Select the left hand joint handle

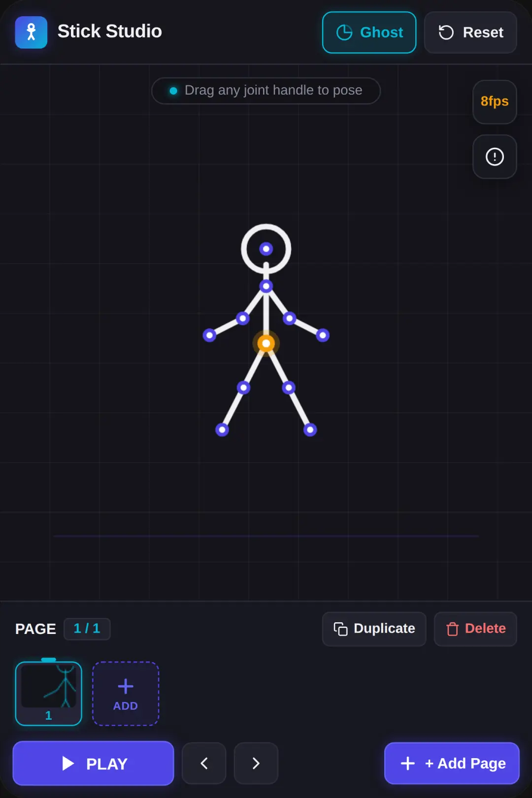(209, 335)
